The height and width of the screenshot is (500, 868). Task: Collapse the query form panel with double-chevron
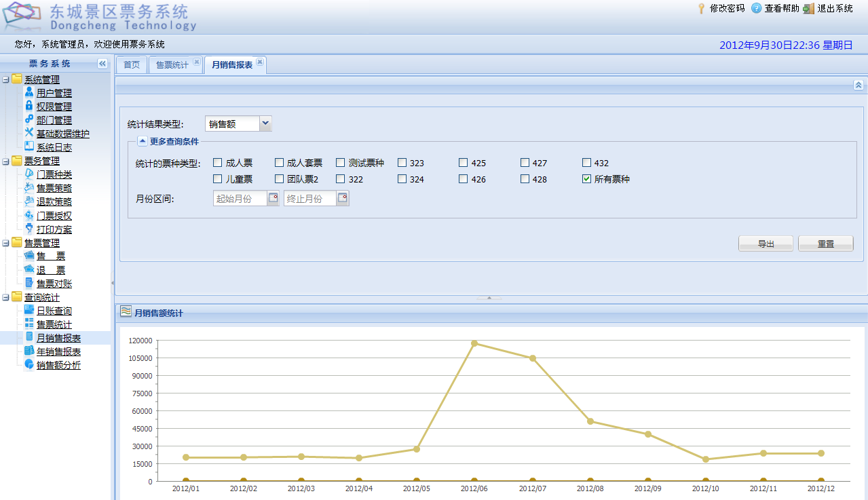[858, 85]
